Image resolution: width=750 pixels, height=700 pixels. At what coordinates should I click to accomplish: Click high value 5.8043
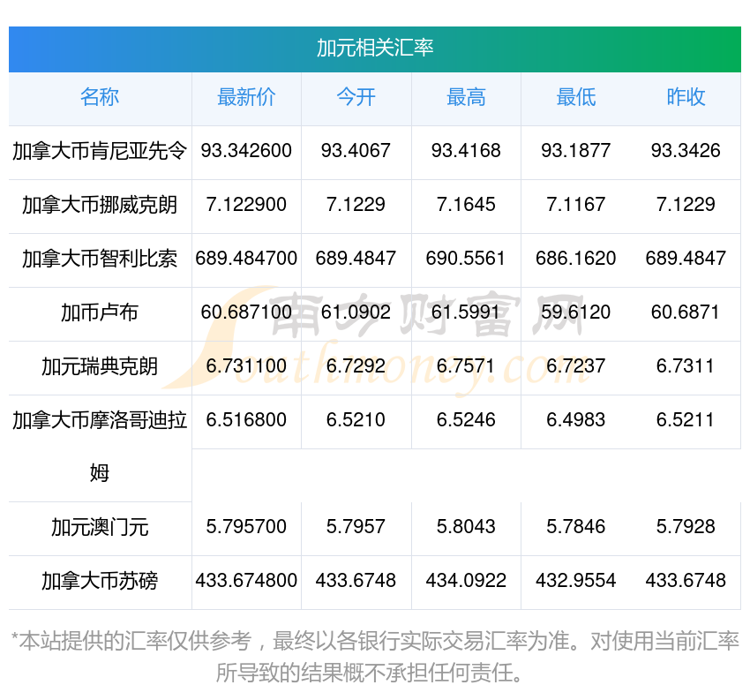click(x=466, y=527)
